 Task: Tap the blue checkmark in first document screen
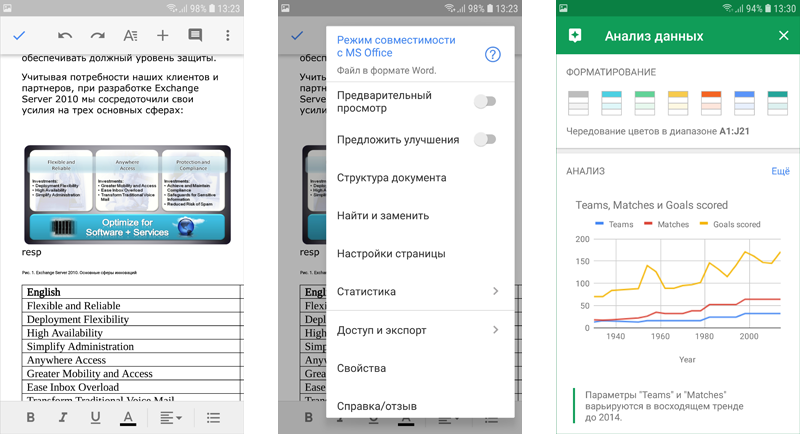(19, 35)
